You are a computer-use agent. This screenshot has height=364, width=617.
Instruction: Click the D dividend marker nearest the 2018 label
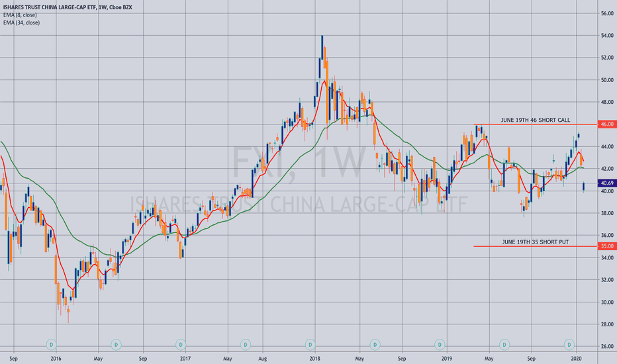coord(310,345)
